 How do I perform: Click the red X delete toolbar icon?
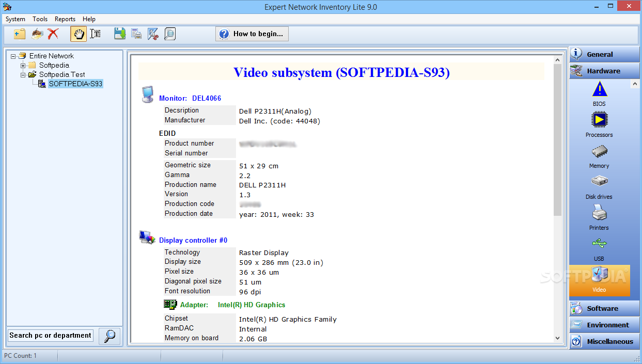(53, 34)
